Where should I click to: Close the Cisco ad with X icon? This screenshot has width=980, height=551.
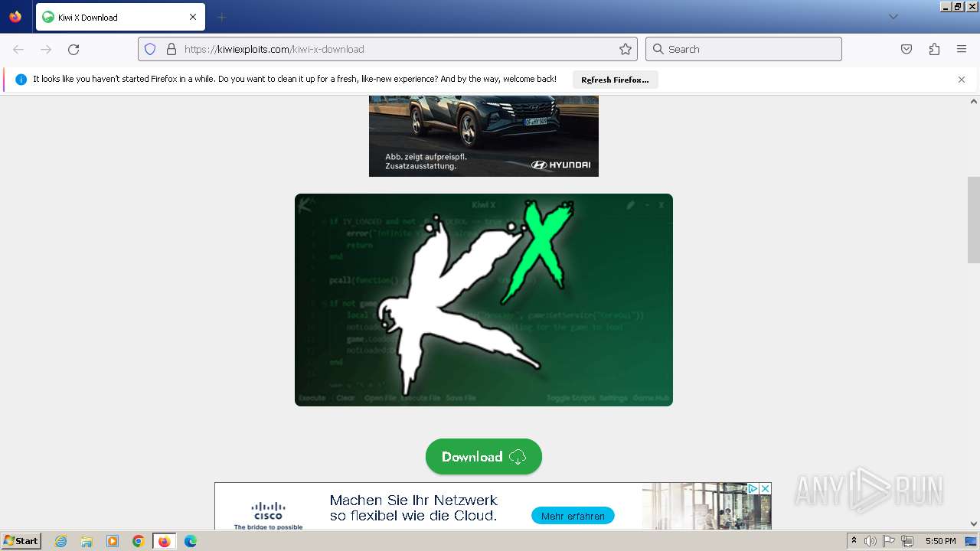pyautogui.click(x=765, y=488)
